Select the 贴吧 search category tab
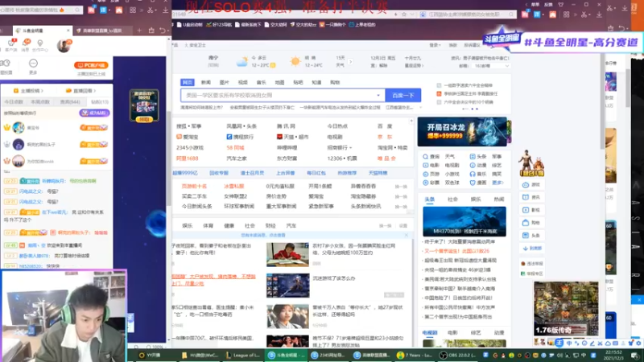Screen dimensions: 644x362 click(298, 83)
